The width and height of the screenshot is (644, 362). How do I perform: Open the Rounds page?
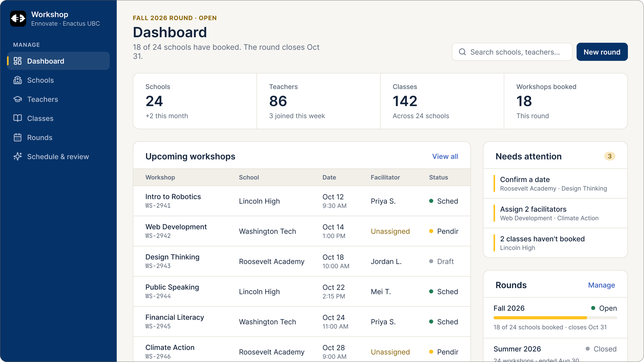[58, 137]
